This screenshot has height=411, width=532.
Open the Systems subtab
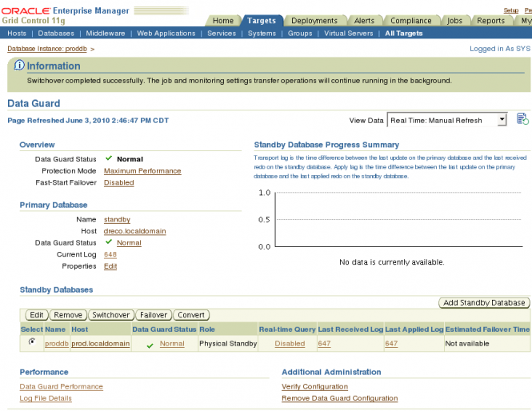[262, 34]
